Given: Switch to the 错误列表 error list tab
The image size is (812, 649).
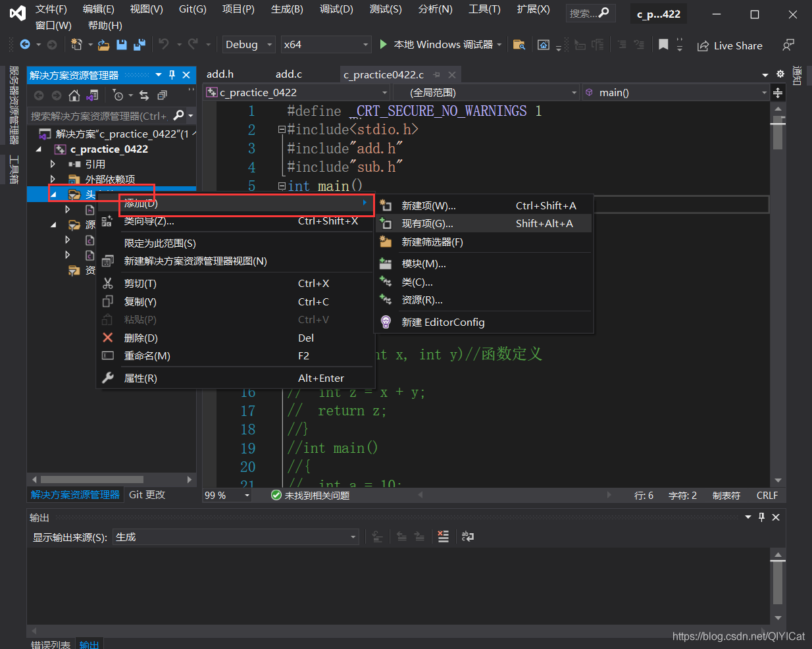Looking at the screenshot, I should [x=50, y=644].
